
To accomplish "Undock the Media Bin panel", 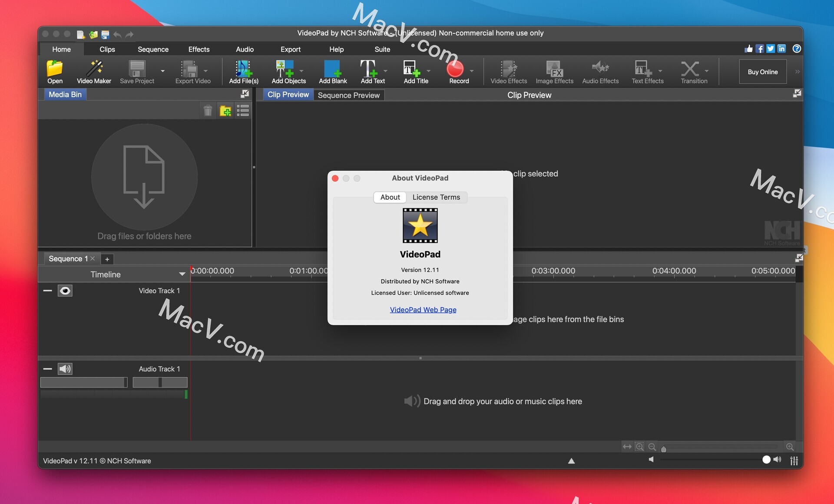I will [x=245, y=94].
